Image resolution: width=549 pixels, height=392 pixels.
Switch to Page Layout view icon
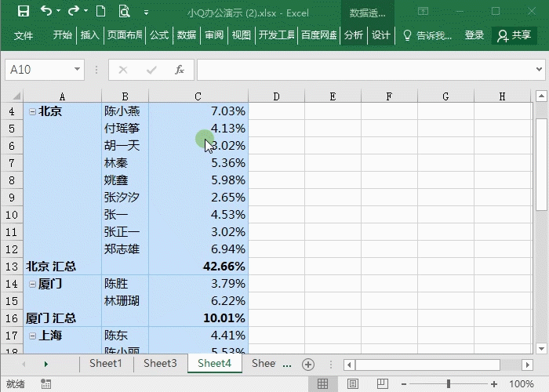[x=353, y=384]
